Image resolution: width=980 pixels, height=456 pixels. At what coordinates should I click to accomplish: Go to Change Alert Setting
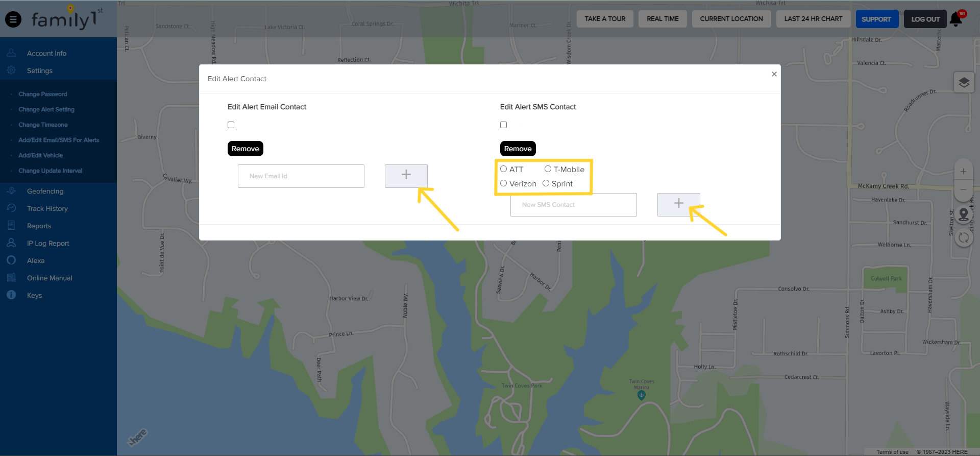(46, 109)
